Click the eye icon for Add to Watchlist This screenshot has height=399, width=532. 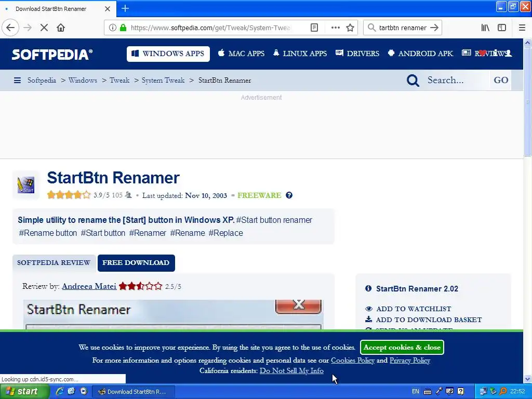(369, 309)
